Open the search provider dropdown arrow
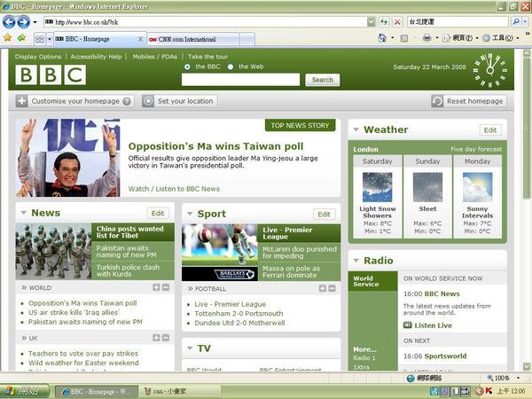 click(525, 22)
